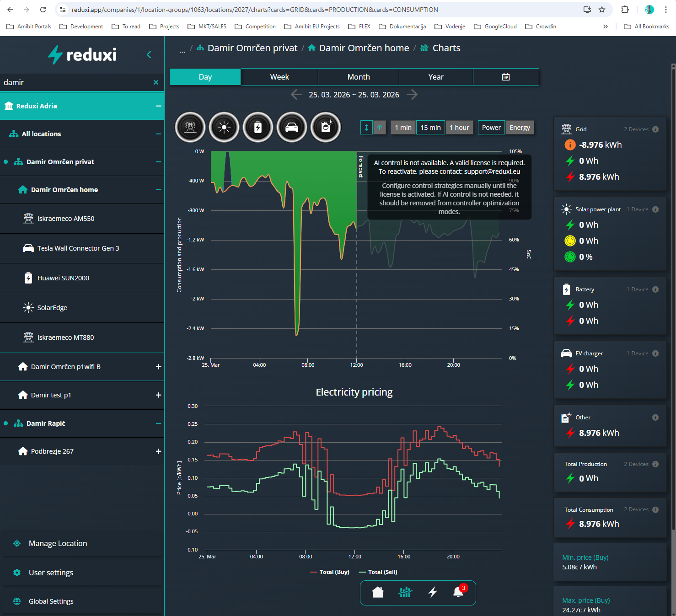The height and width of the screenshot is (616, 676).
Task: Select 1 min resolution
Action: 403,128
